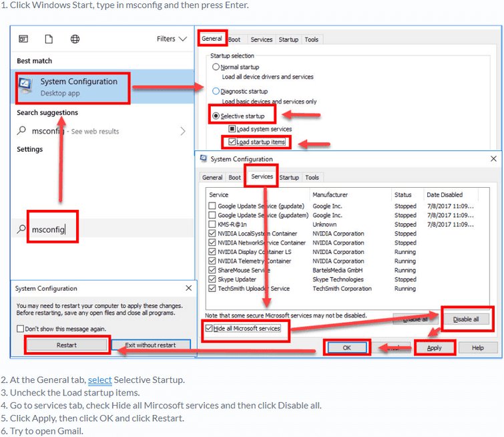
Task: Open Tools tab in upper window
Action: point(312,39)
